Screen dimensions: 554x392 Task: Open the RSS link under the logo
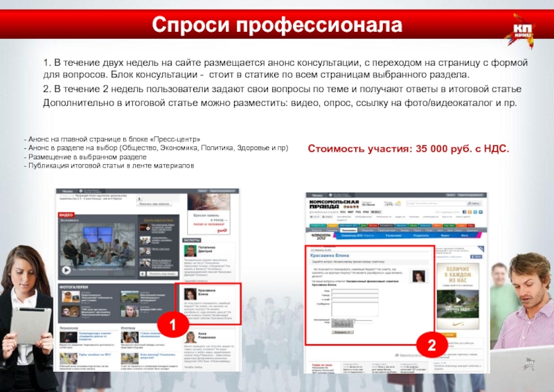[342, 212]
